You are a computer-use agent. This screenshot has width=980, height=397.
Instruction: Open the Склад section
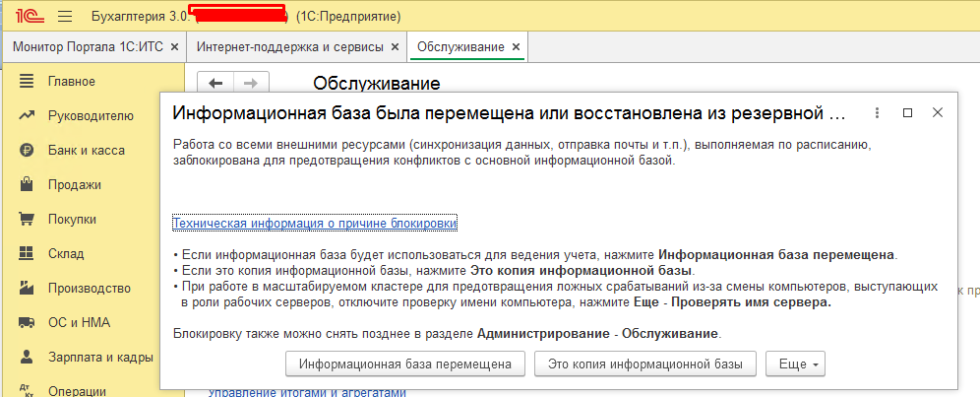point(66,253)
